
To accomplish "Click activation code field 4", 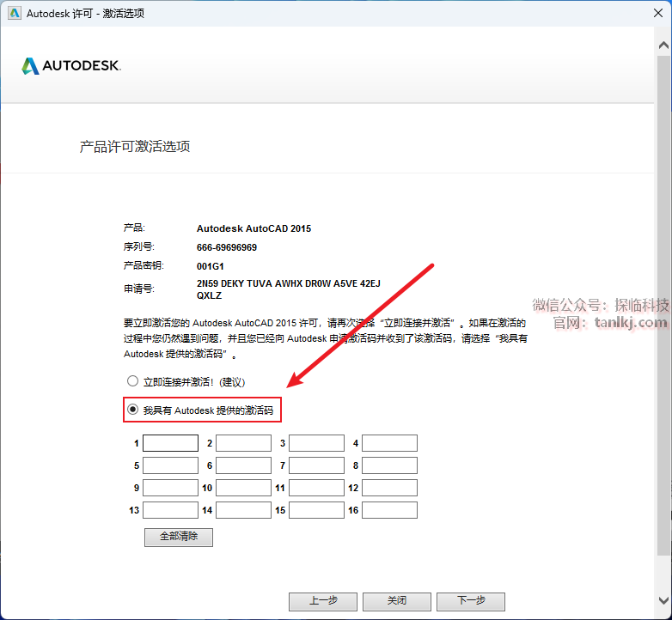I will (x=389, y=443).
